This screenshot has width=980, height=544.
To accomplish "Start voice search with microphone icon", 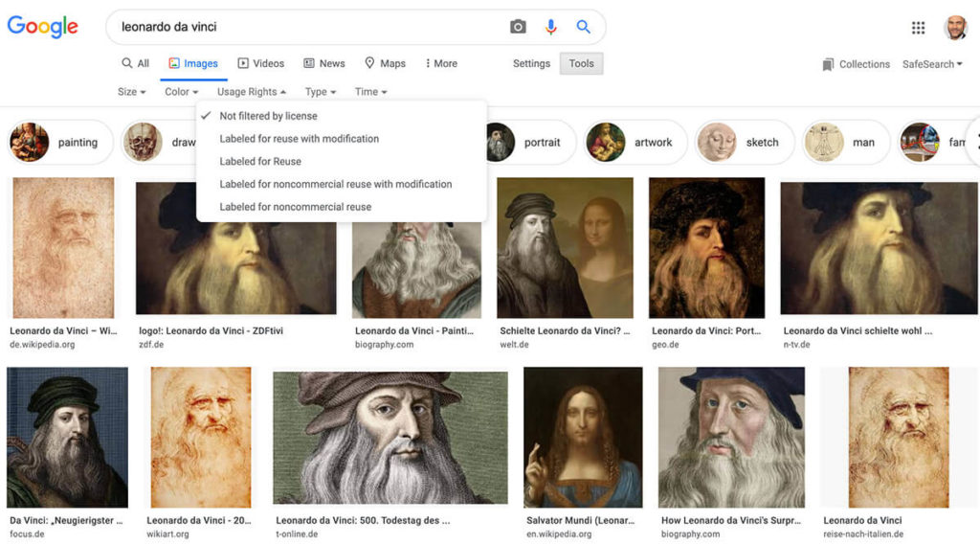I will coord(550,27).
